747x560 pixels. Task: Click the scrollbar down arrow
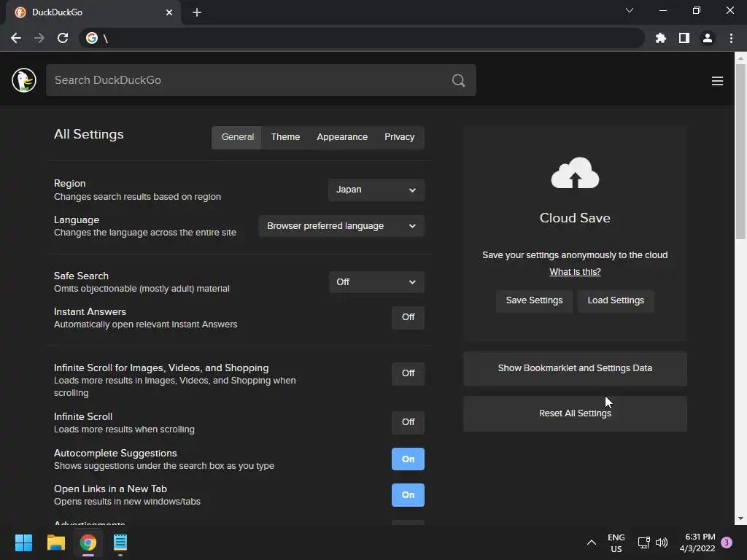coord(740,518)
